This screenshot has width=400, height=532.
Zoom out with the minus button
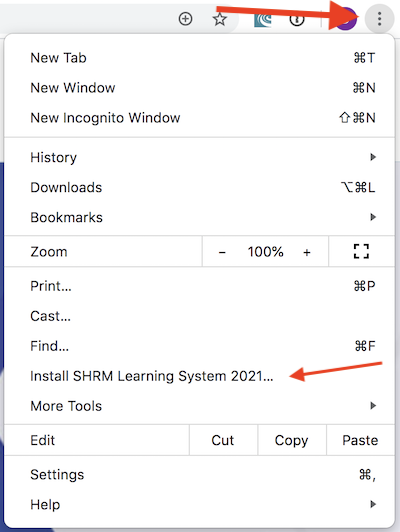[x=222, y=252]
